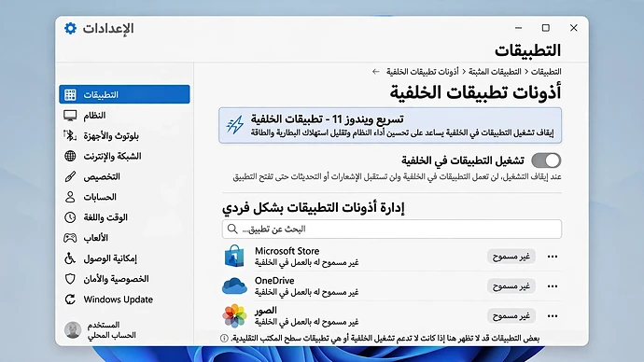This screenshot has height=362, width=644.
Task: Click the Microsoft Store app icon
Action: (x=234, y=257)
